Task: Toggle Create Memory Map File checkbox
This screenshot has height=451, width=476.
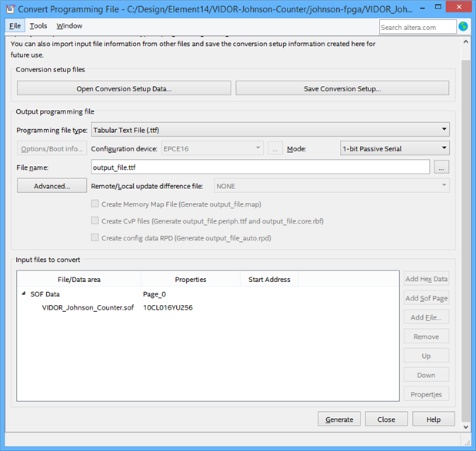Action: tap(95, 204)
